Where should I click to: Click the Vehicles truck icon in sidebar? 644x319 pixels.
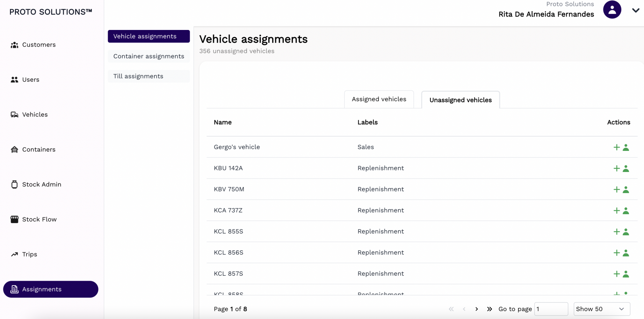pos(15,115)
